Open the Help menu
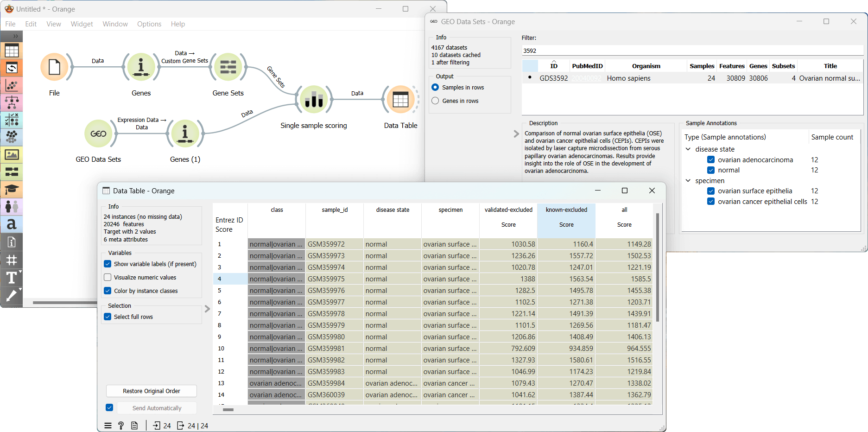 (178, 24)
